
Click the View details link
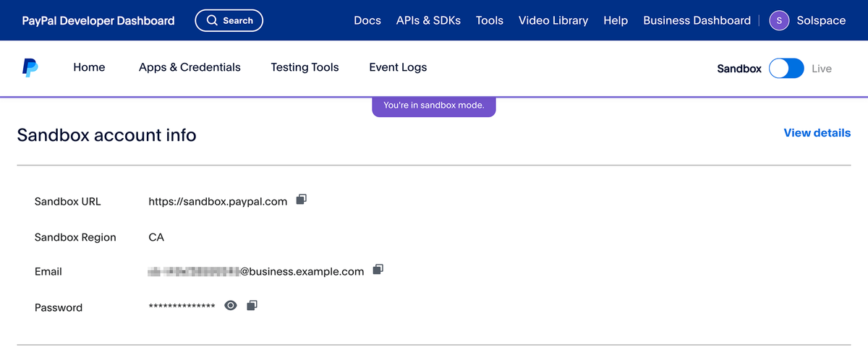817,133
